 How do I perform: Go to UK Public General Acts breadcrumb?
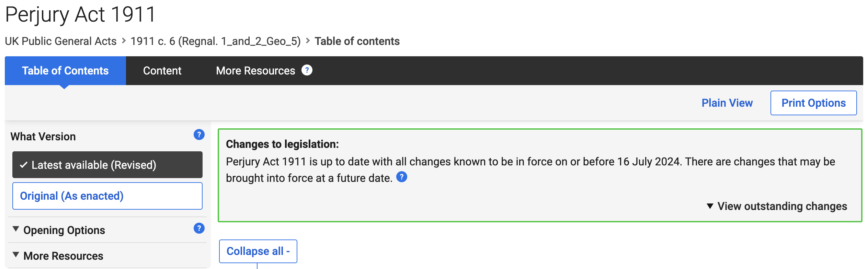click(x=61, y=41)
